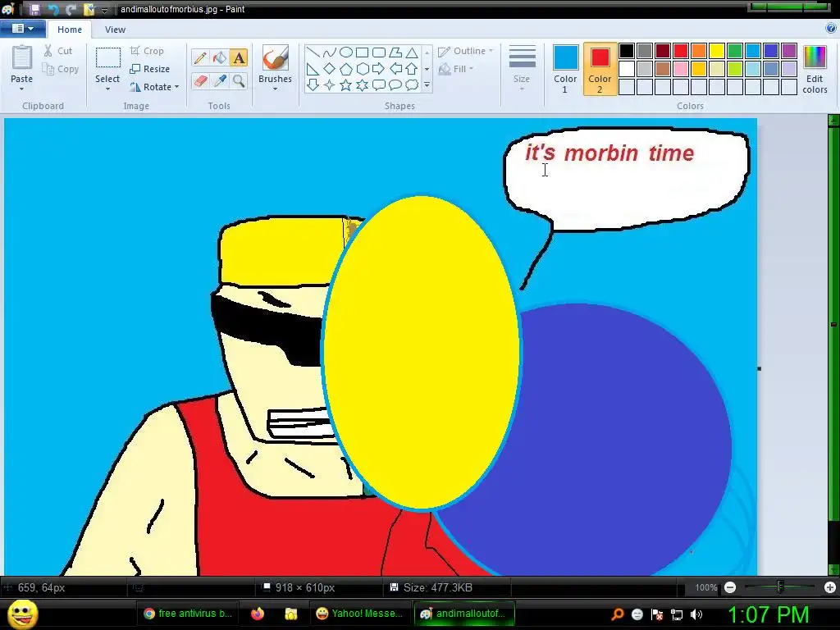The image size is (840, 630).
Task: Open the Paint file menu button
Action: pos(22,29)
